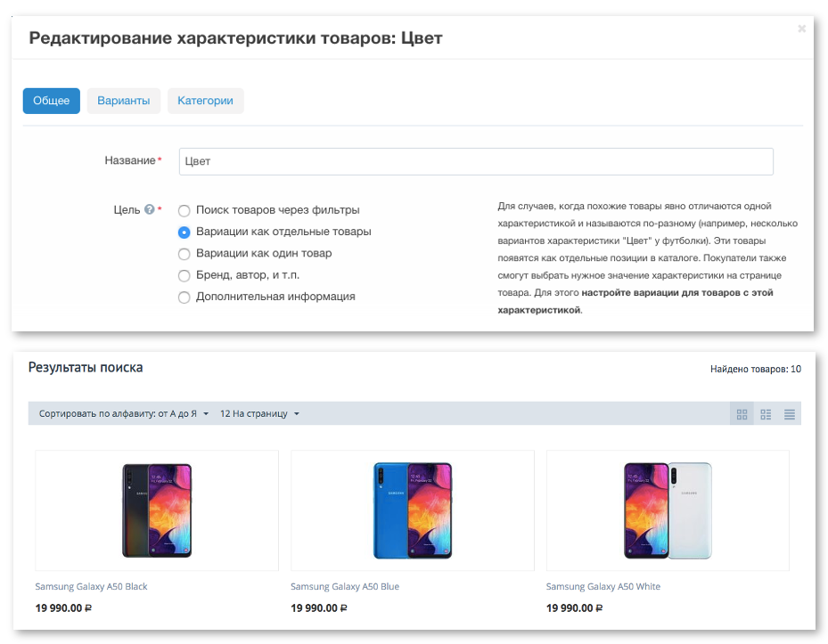Viewport: 828px width, 644px height.
Task: Select 'Вариации как отдельные товары' radio
Action: (184, 232)
